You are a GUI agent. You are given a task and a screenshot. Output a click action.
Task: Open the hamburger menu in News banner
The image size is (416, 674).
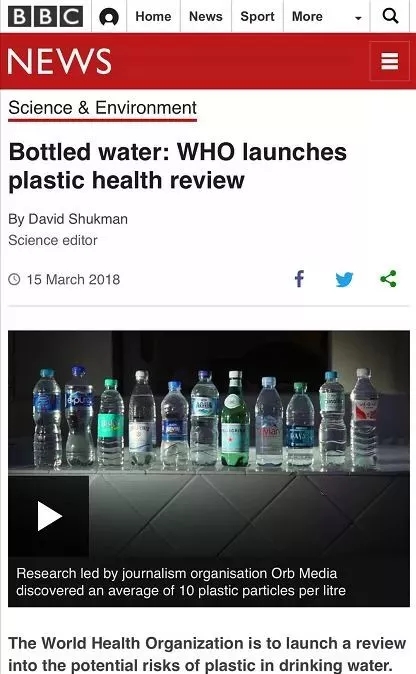click(389, 61)
